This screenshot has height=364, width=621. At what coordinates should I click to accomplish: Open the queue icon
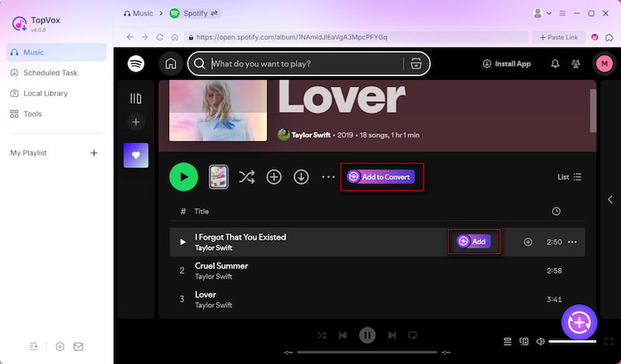[508, 341]
